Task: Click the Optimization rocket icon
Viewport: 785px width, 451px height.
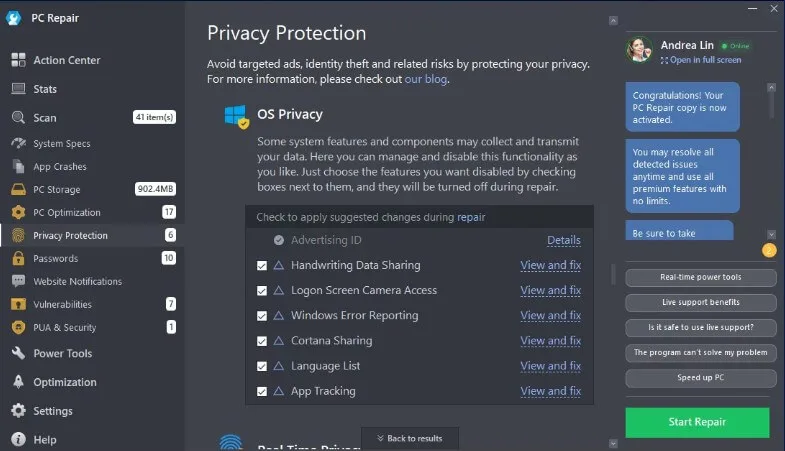Action: pyautogui.click(x=19, y=382)
